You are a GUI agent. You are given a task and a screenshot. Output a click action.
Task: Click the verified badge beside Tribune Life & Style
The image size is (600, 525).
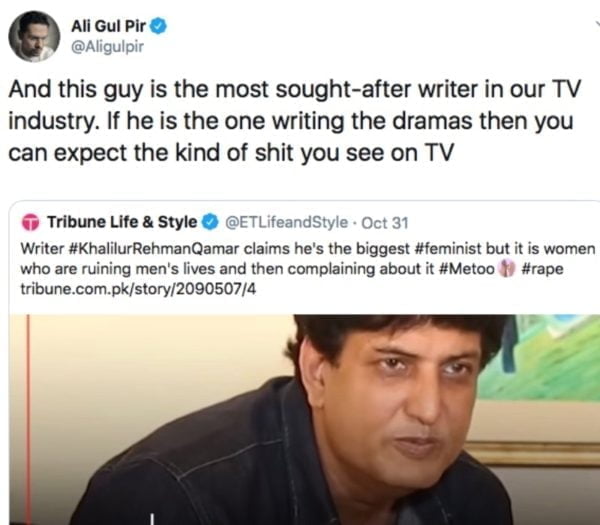(210, 222)
